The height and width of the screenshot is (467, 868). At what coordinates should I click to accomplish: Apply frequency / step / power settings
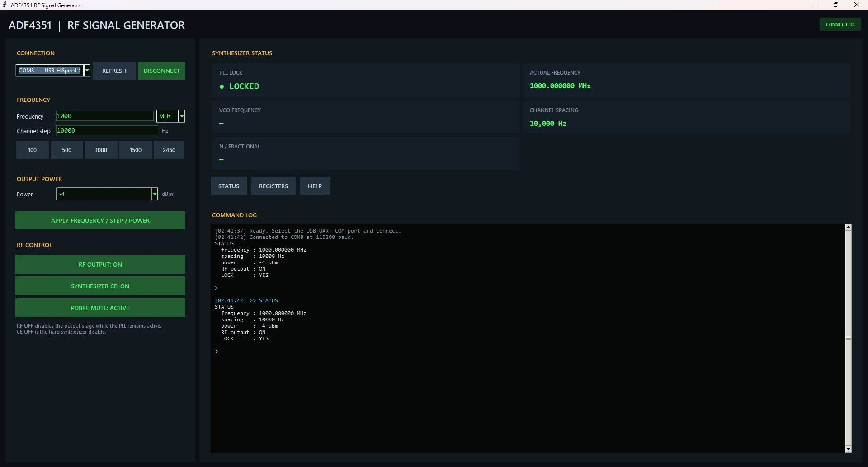point(100,220)
